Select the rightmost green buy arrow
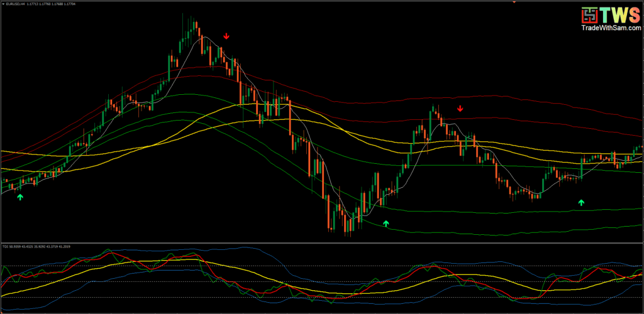644x314 pixels. click(581, 203)
